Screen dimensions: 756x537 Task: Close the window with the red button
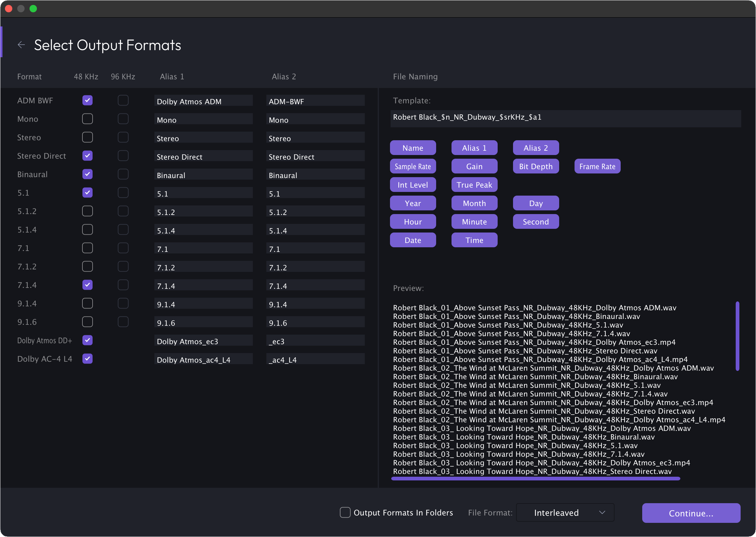point(9,9)
